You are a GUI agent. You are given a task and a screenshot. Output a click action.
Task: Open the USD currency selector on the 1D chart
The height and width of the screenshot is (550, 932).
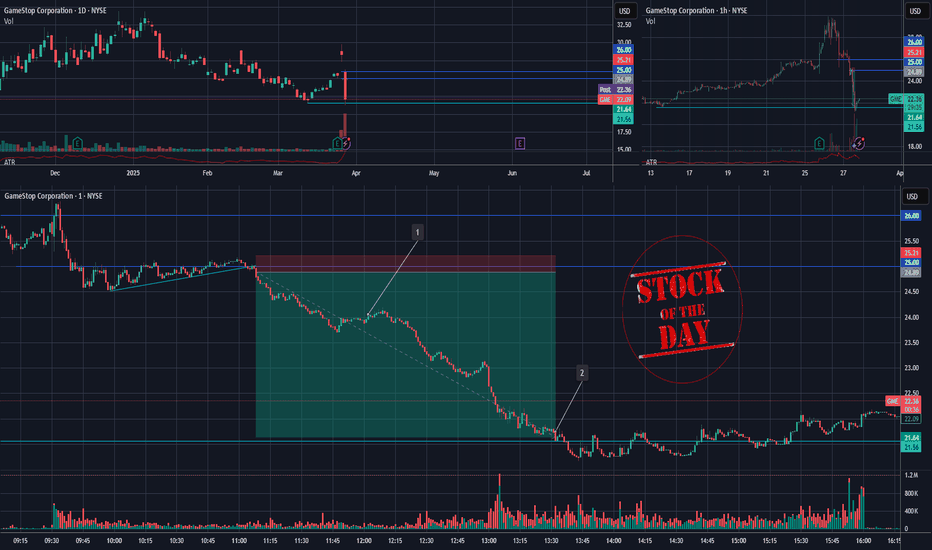coord(624,11)
